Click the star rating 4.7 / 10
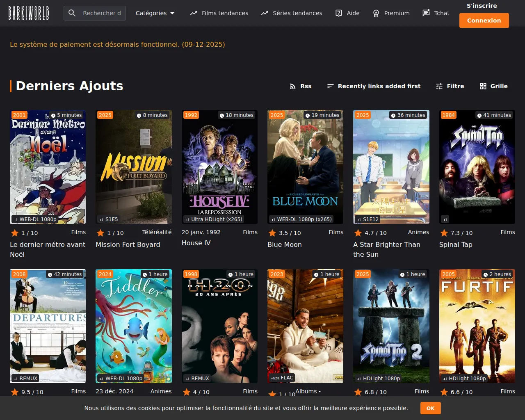 (x=370, y=233)
